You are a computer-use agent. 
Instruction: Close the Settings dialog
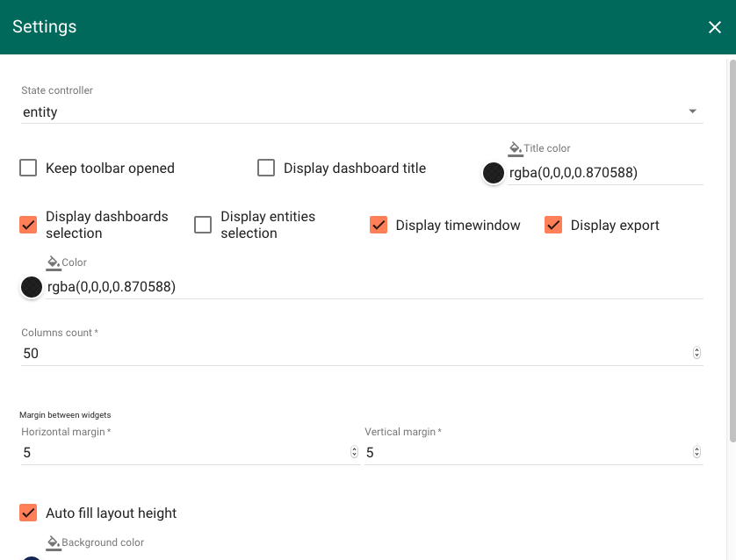tap(714, 27)
